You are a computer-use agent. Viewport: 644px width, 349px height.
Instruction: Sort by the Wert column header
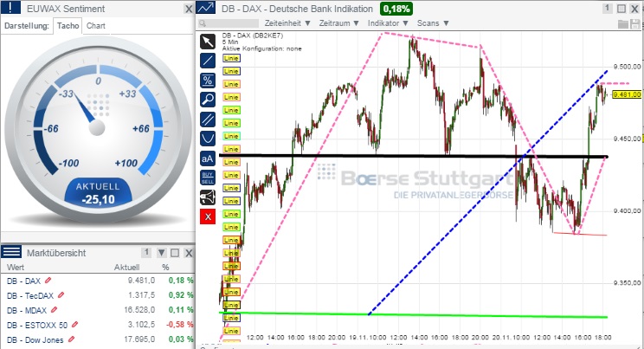pyautogui.click(x=16, y=268)
